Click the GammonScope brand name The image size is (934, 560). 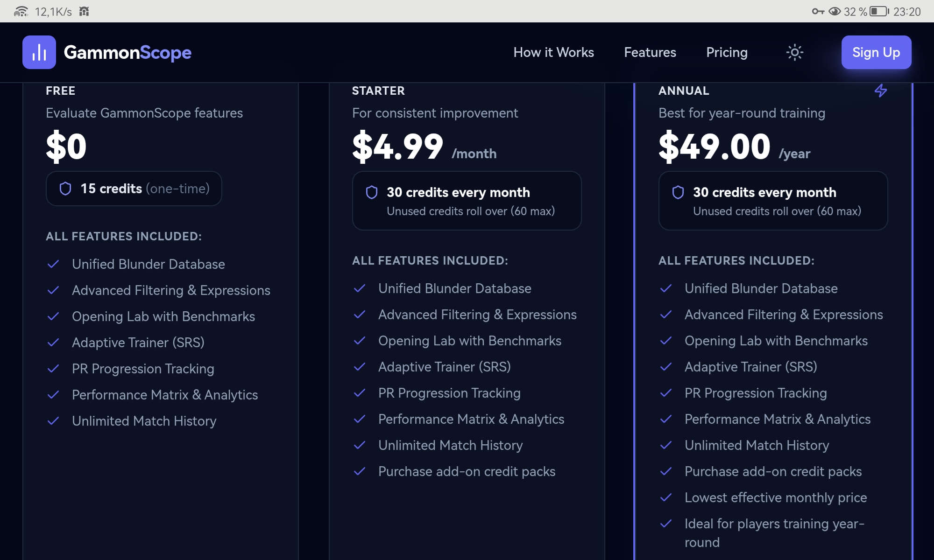pos(127,52)
